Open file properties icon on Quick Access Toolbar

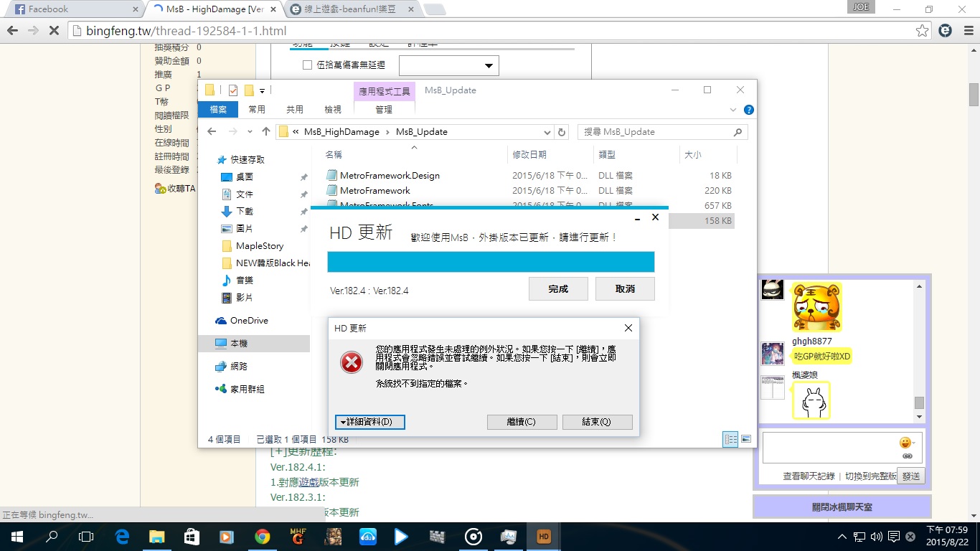coord(232,90)
